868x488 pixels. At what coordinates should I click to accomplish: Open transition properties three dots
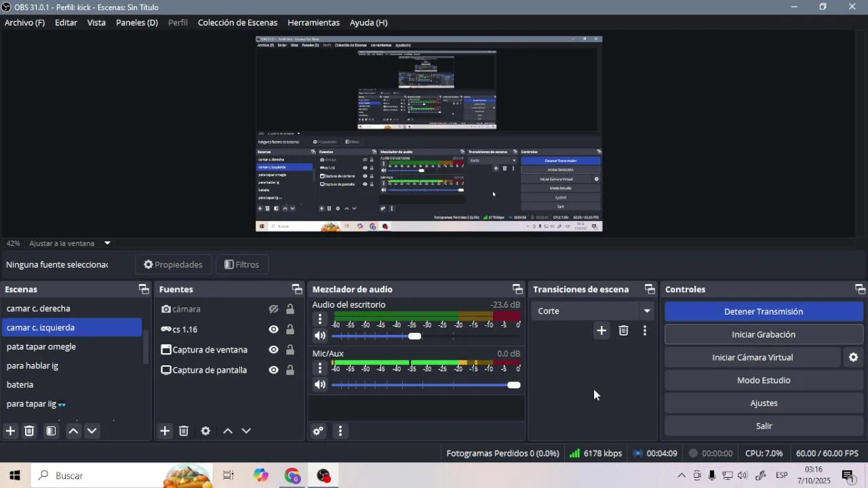(x=645, y=331)
